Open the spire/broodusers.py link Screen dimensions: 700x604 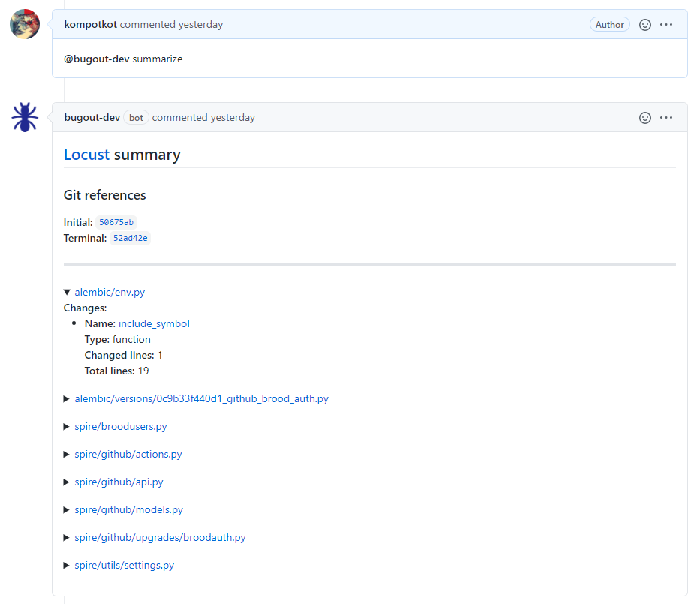click(121, 426)
